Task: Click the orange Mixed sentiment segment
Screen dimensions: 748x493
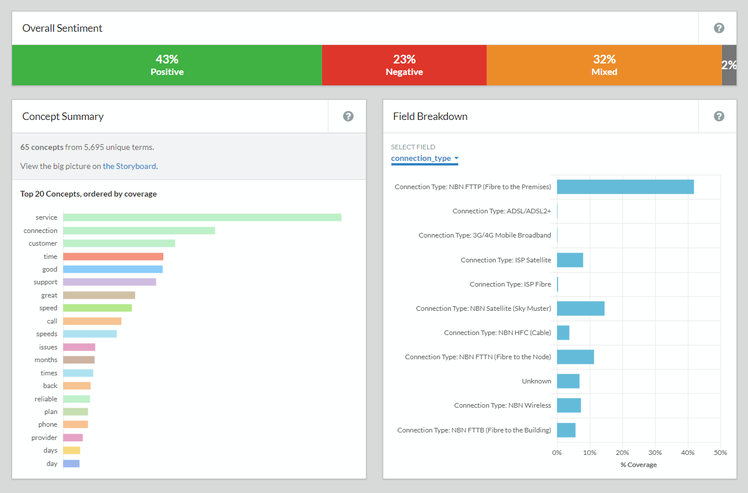Action: 604,65
